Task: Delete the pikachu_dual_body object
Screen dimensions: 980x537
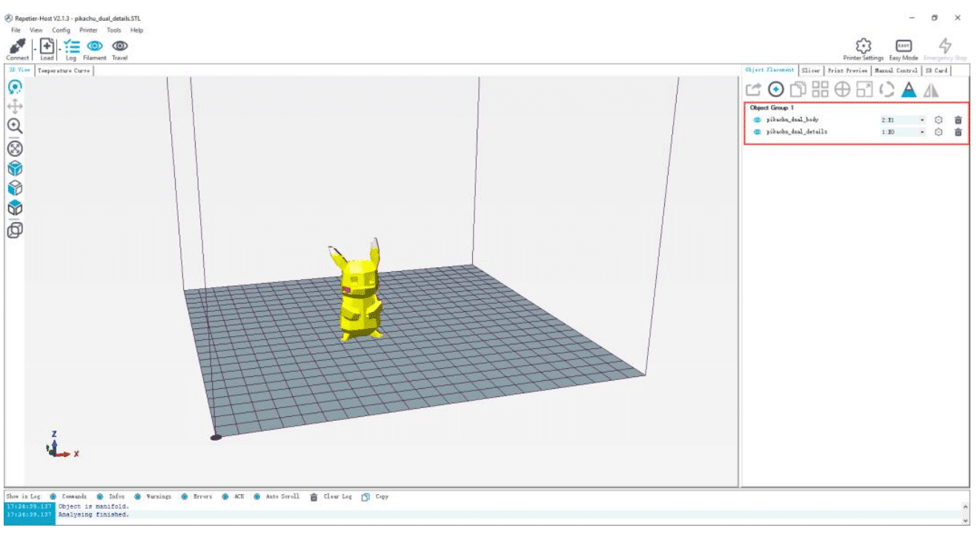Action: (x=958, y=119)
